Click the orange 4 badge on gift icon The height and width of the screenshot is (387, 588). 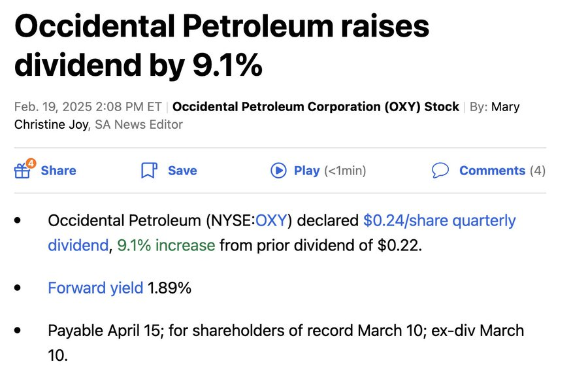31,163
